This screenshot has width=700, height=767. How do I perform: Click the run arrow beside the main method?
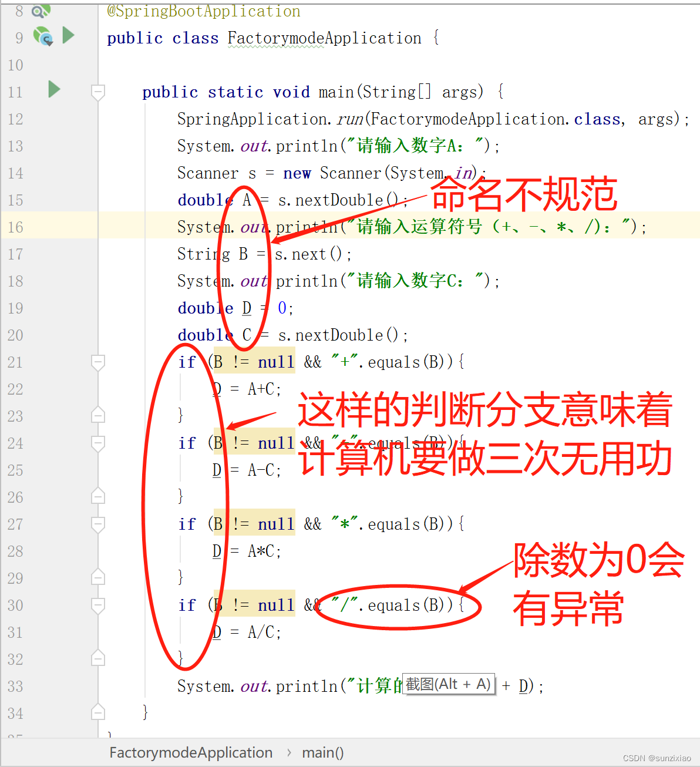[54, 89]
